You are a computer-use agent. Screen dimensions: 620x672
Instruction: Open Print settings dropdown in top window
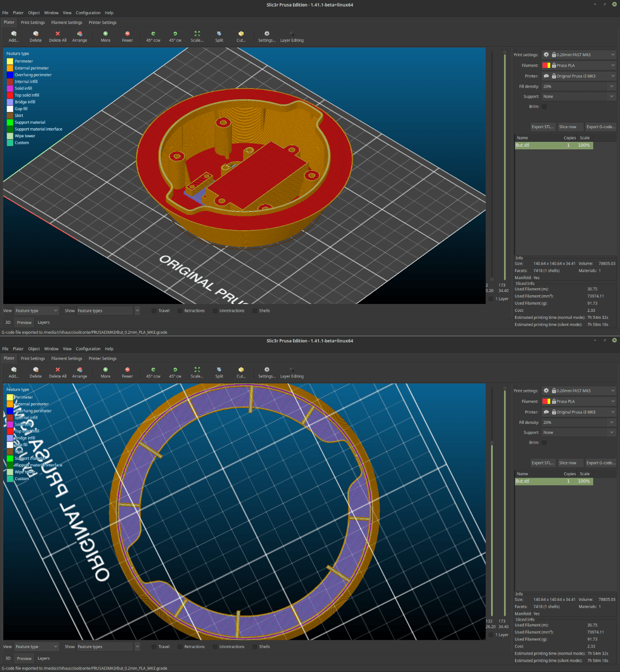coord(579,55)
